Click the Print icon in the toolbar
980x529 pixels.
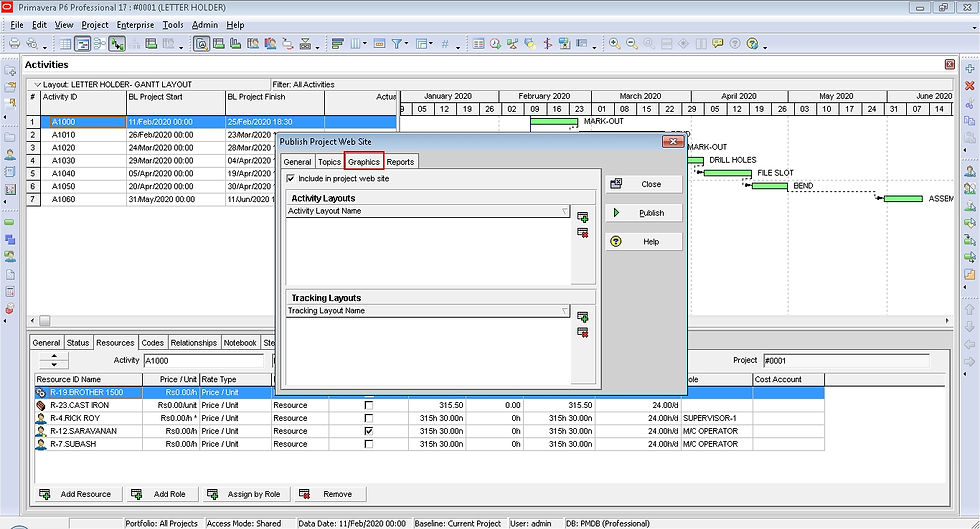14,44
